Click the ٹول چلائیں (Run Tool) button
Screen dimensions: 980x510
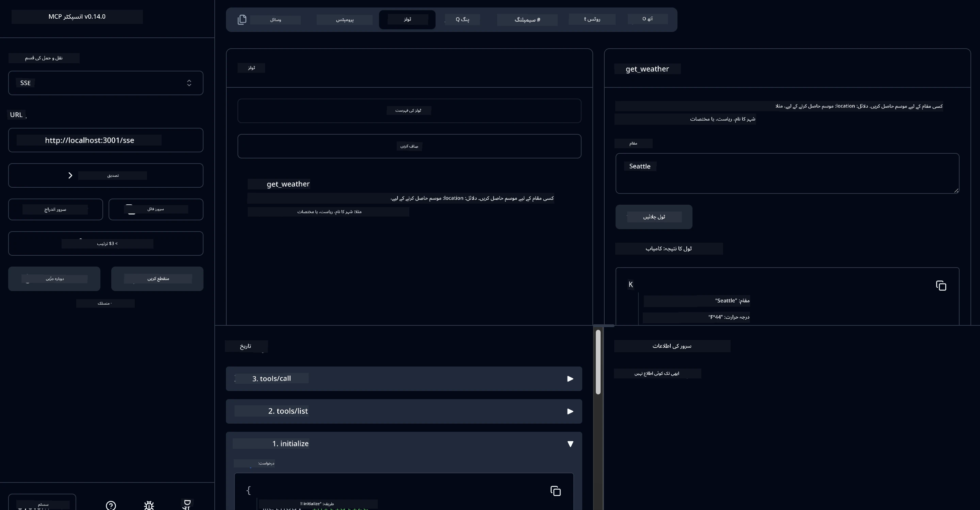[x=654, y=217]
